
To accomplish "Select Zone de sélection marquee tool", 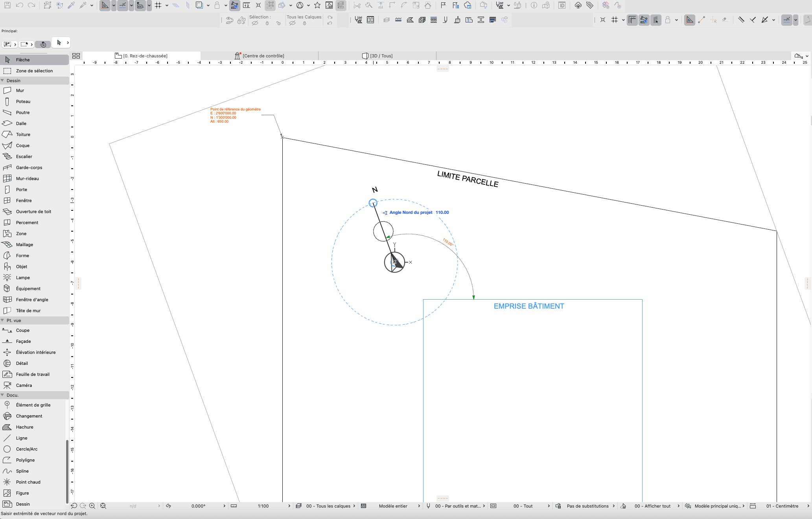I will click(35, 71).
